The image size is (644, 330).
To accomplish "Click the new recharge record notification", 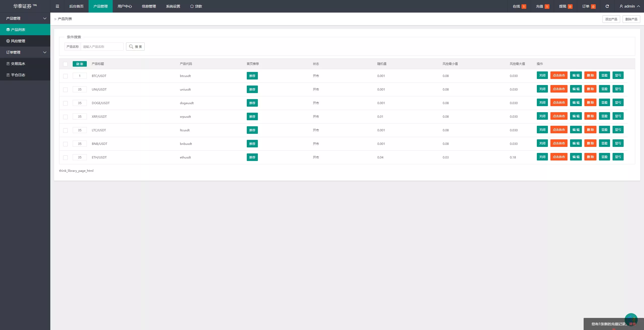I will pos(614,324).
